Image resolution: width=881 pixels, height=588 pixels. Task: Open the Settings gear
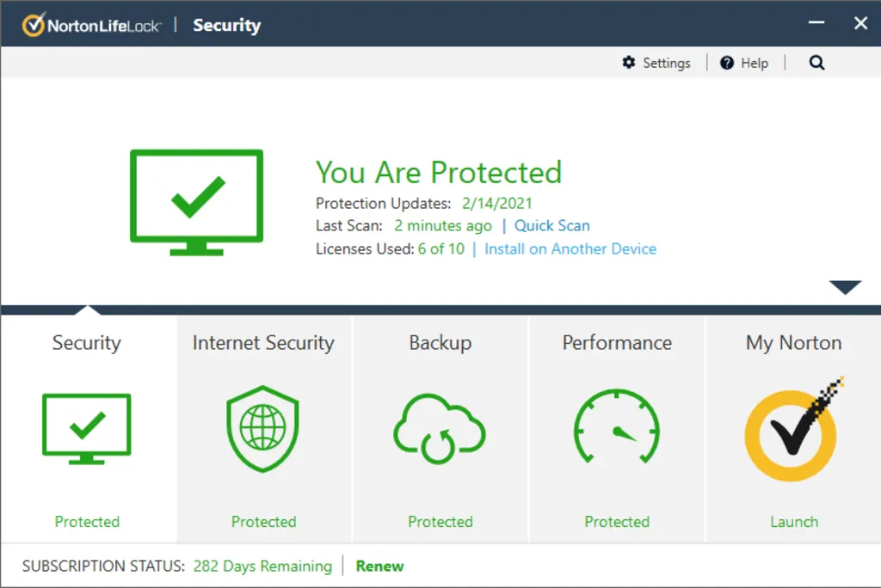657,62
